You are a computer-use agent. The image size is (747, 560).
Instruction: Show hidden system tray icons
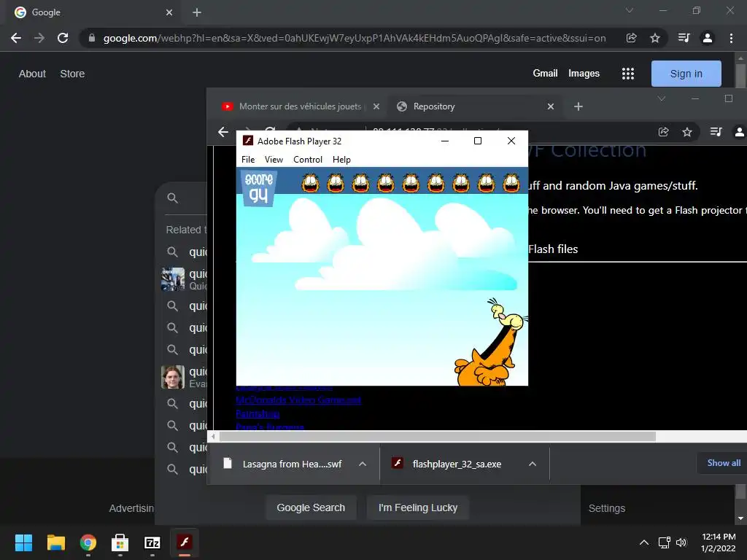[x=643, y=542]
